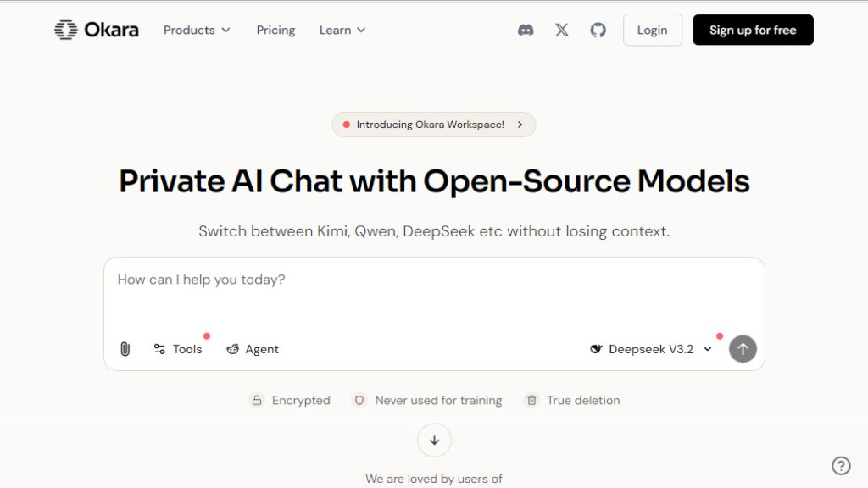
Task: Click the Switch between Kimi, Qwen subtitle
Action: click(434, 231)
